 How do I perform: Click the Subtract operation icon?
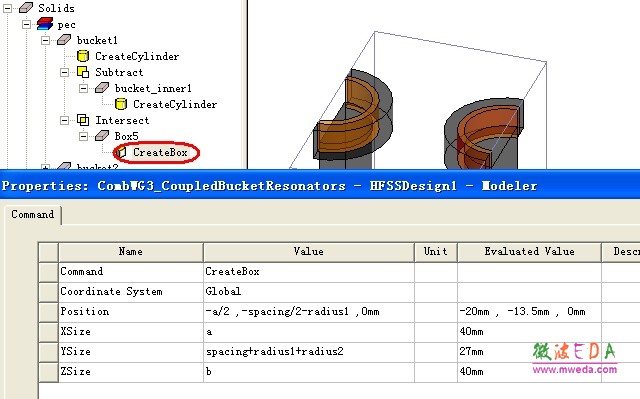tap(83, 72)
